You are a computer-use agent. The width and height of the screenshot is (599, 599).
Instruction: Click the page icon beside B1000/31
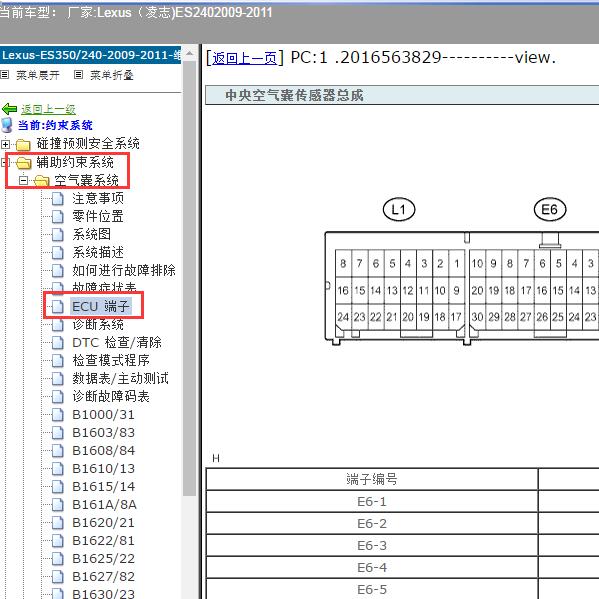(57, 414)
